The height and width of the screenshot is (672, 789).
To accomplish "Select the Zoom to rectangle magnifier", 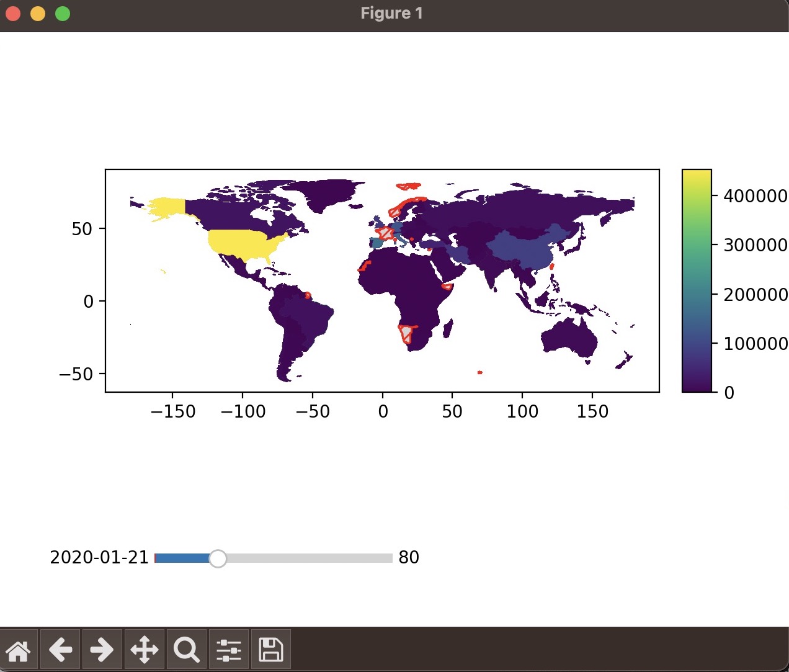I will coord(186,650).
